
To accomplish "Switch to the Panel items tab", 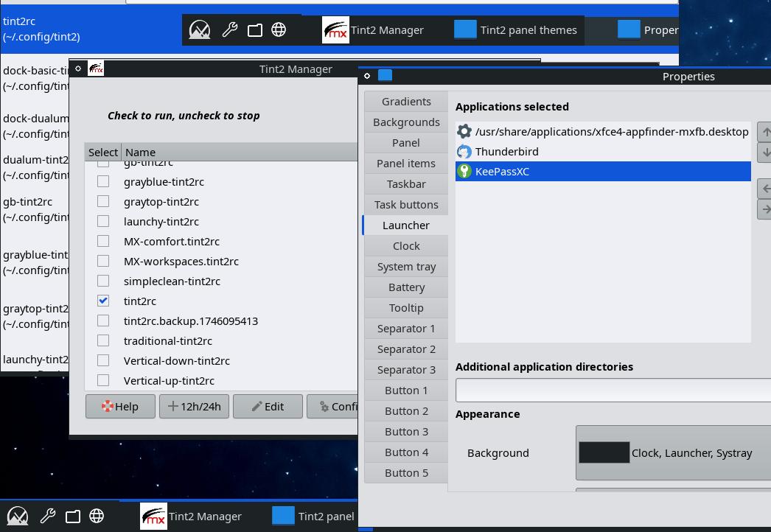I will coord(406,164).
